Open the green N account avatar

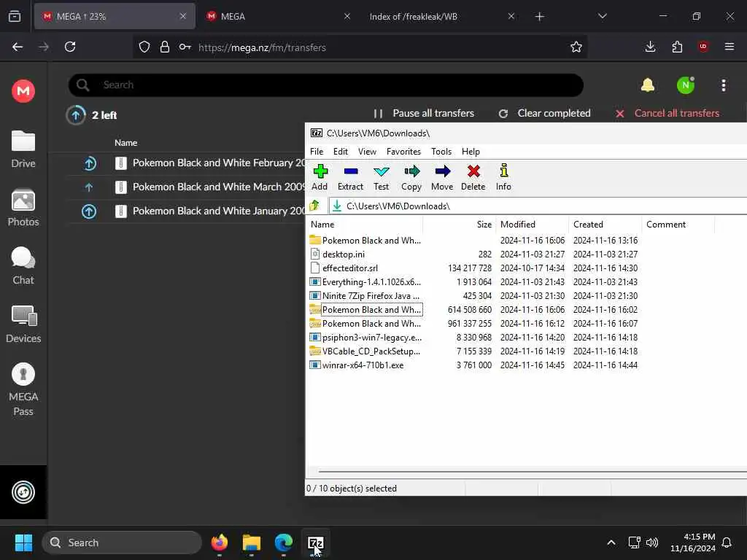point(686,85)
